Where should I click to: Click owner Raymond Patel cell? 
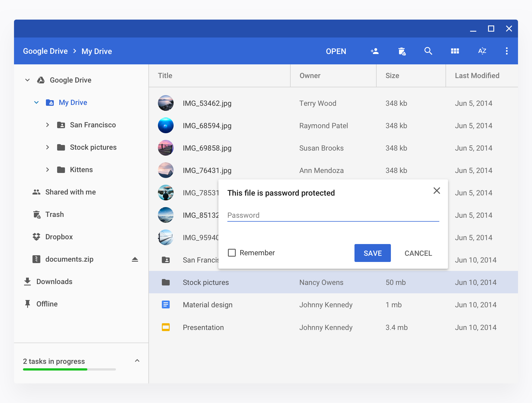pyautogui.click(x=324, y=126)
